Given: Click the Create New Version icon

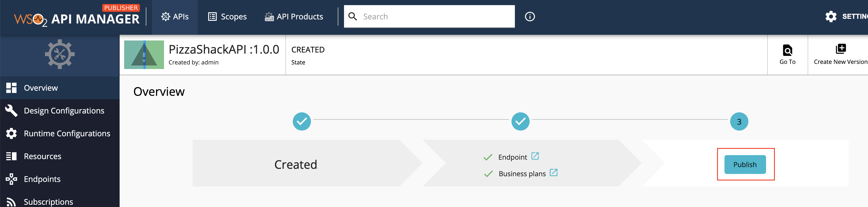Looking at the screenshot, I should [841, 49].
